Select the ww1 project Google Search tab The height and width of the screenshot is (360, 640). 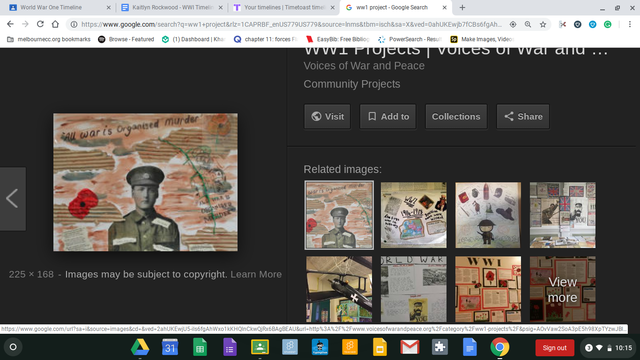coord(396,7)
